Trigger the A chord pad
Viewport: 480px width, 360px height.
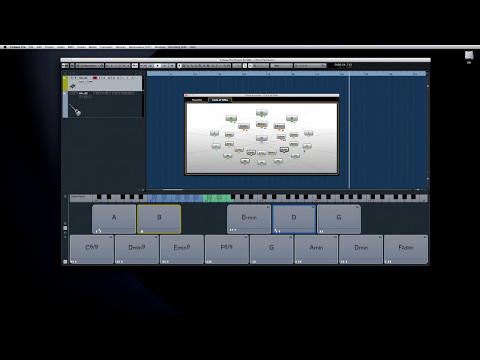pos(114,219)
